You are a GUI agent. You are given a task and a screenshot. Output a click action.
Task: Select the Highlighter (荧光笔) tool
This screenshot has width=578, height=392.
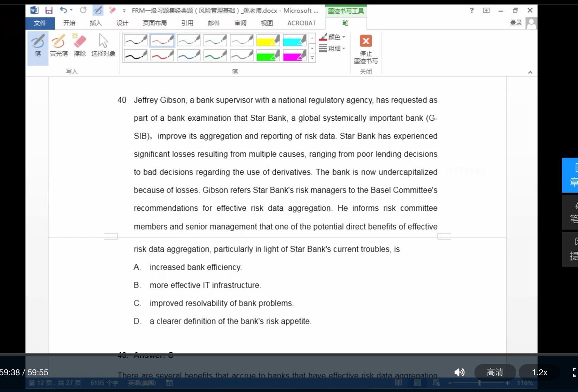click(x=59, y=46)
